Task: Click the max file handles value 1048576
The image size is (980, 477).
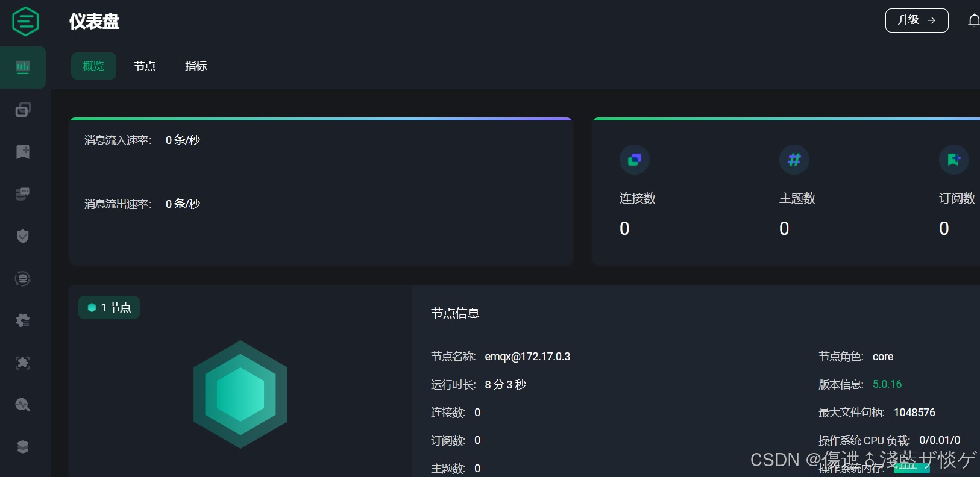Action: click(x=914, y=413)
